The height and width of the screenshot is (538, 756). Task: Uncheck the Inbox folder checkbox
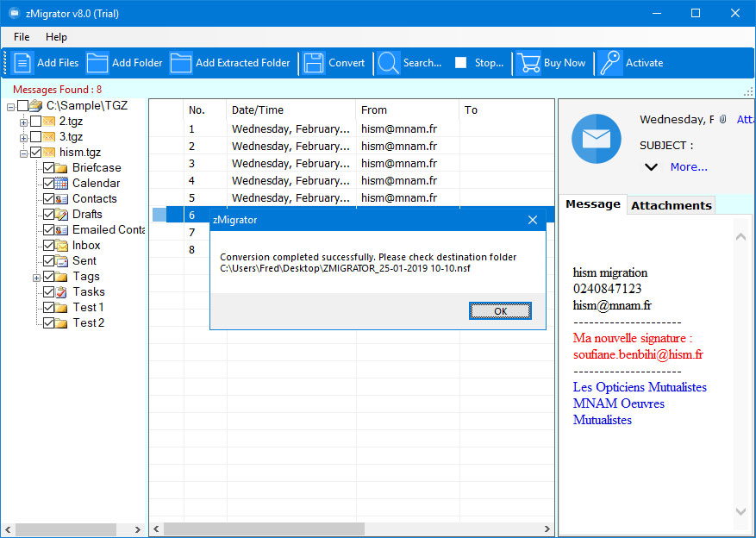tap(48, 246)
